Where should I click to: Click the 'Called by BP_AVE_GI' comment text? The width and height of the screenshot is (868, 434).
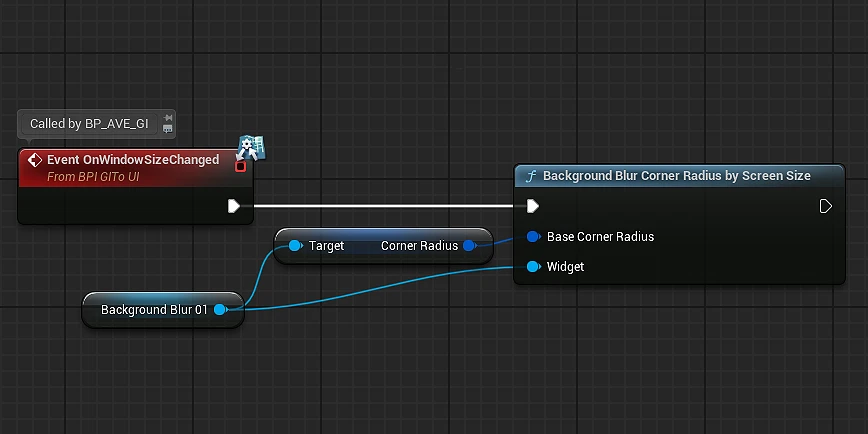[89, 124]
